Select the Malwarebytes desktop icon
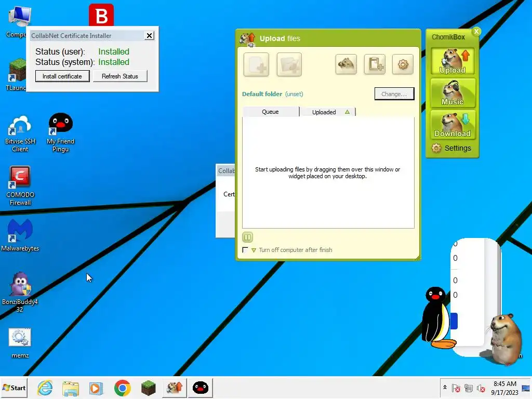 pyautogui.click(x=20, y=235)
